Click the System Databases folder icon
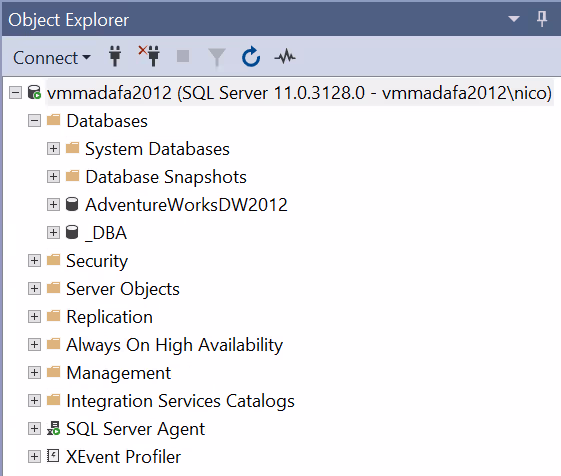This screenshot has width=561, height=476. 73,148
